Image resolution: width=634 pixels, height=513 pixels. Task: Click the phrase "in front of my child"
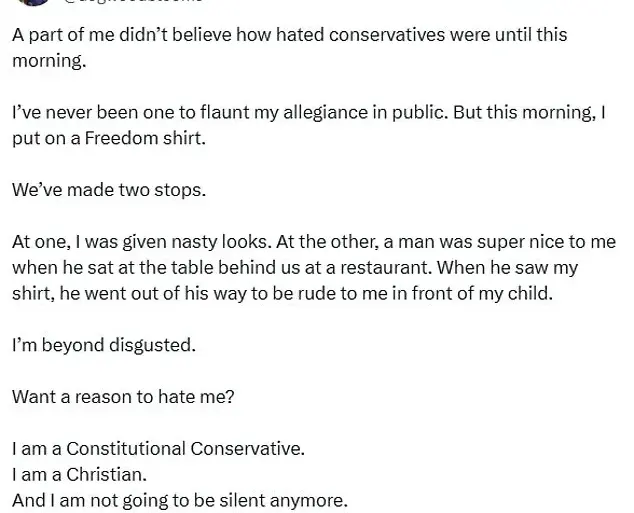(465, 294)
